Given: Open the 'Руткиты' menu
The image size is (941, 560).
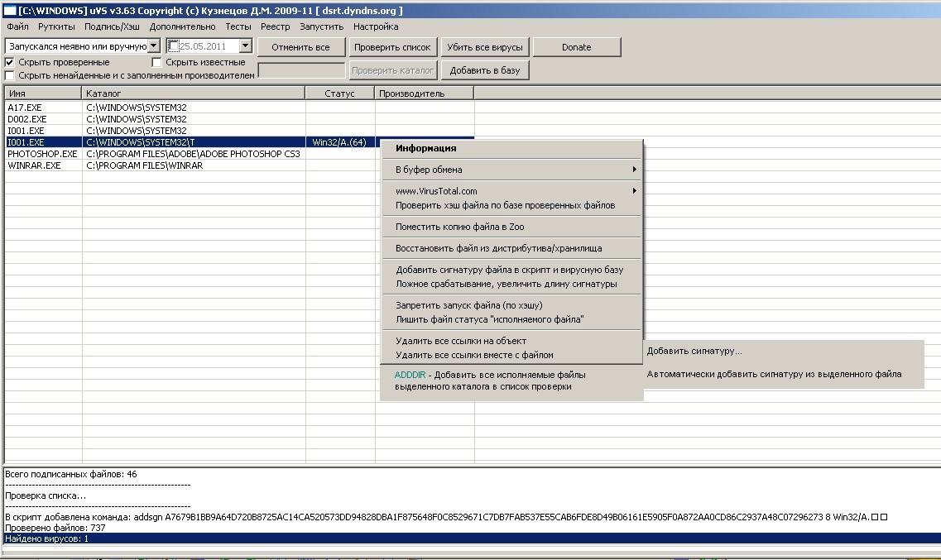Looking at the screenshot, I should point(56,26).
